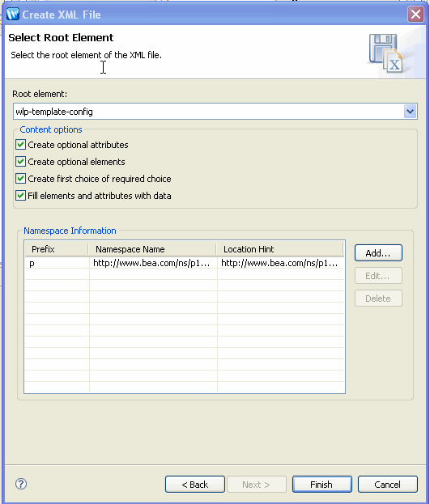Close the Create XML File dialog
Viewport: 430px width, 504px height.
coord(415,15)
